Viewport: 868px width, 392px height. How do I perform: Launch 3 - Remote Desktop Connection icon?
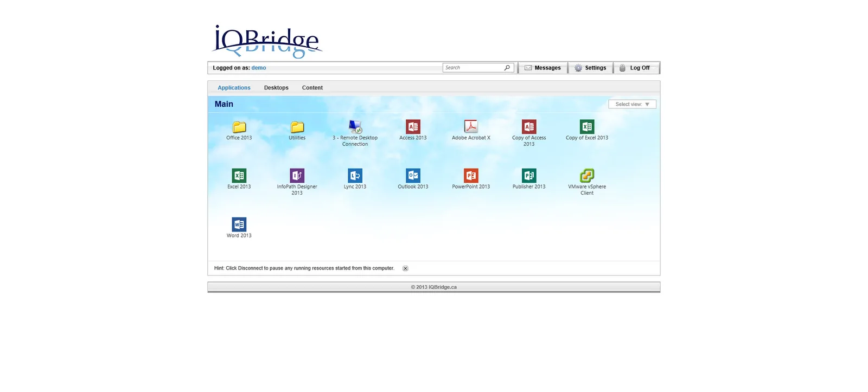coord(355,127)
